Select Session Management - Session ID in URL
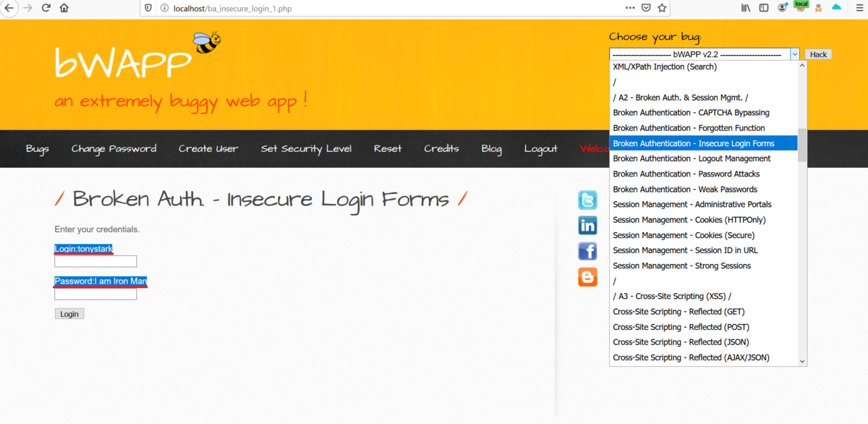The image size is (868, 424). coord(704,250)
